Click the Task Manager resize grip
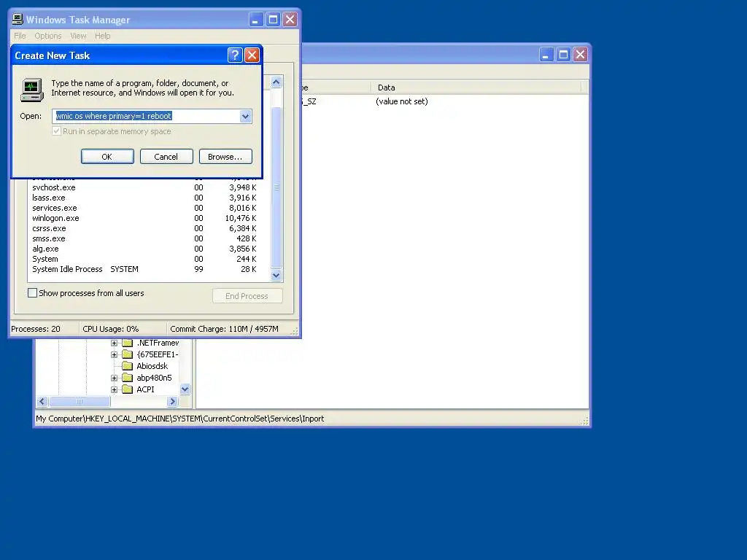Image resolution: width=747 pixels, height=560 pixels. click(x=295, y=330)
